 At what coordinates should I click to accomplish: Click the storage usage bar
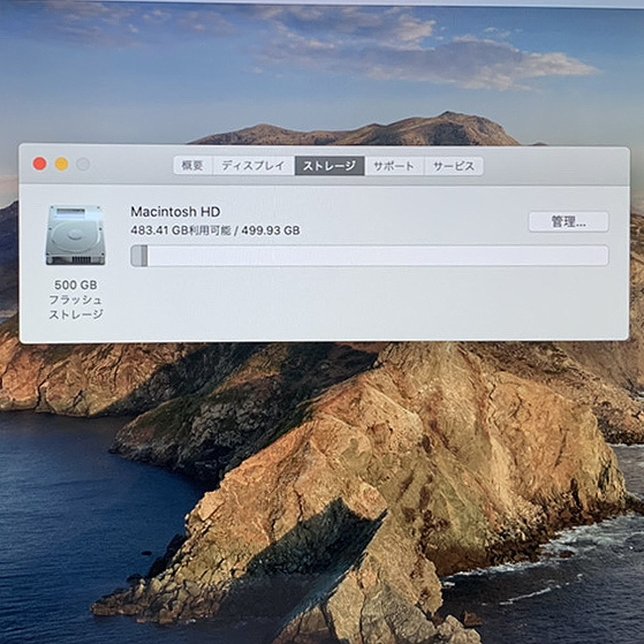(x=370, y=256)
